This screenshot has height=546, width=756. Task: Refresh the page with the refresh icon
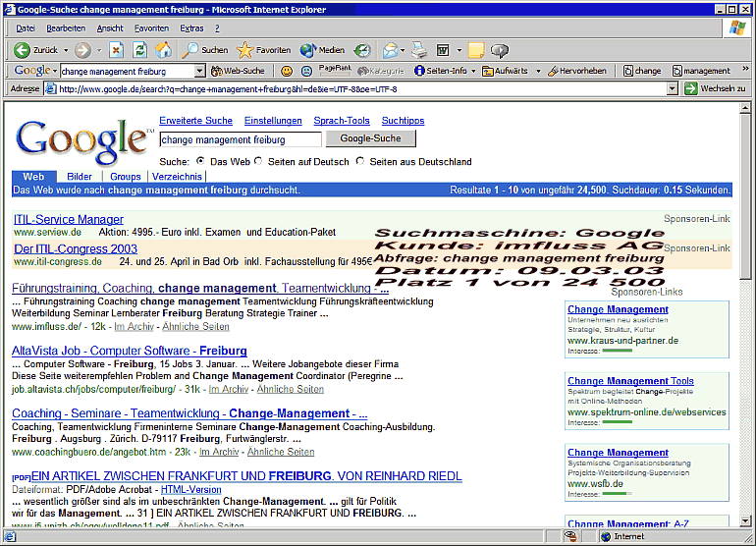click(139, 50)
